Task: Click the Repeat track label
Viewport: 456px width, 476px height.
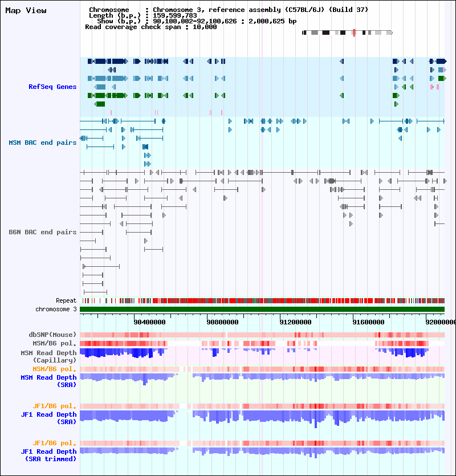Action: point(66,300)
